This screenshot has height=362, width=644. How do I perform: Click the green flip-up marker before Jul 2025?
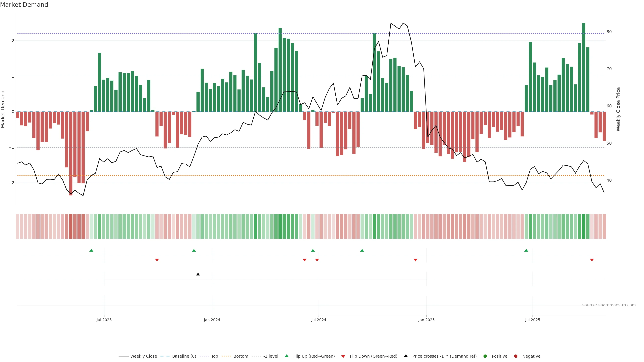click(526, 250)
